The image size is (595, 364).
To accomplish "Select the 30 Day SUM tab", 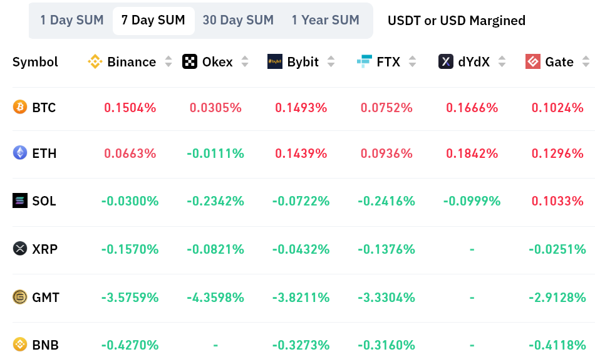I will [x=238, y=20].
